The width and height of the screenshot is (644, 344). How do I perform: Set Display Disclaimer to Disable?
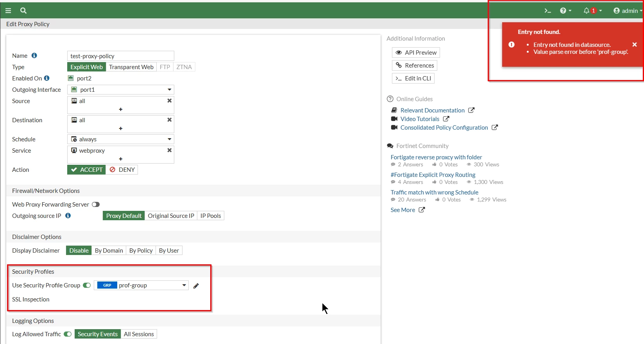pyautogui.click(x=79, y=250)
